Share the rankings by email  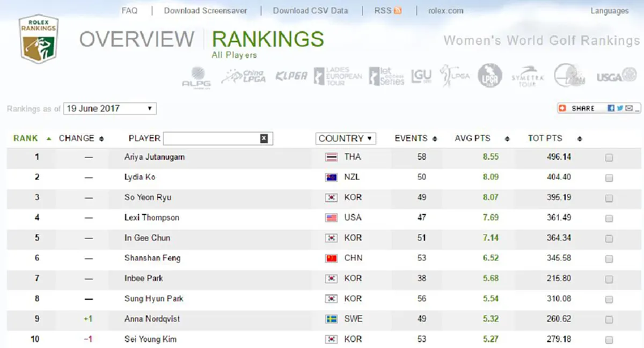[x=629, y=108]
